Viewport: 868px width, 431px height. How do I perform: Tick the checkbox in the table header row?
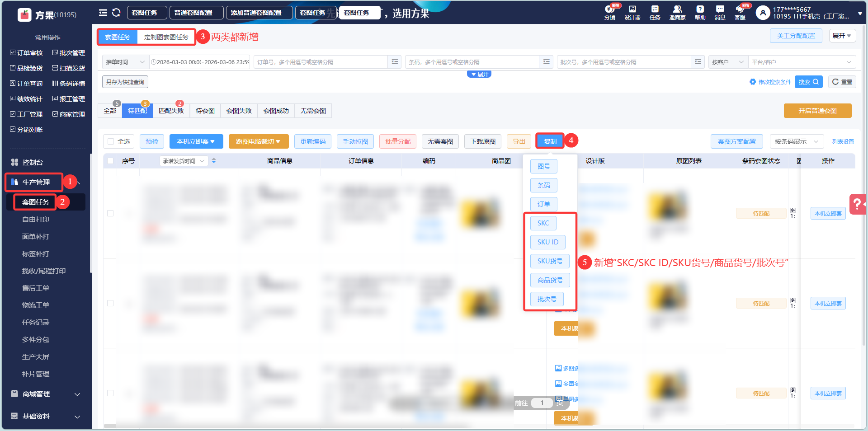point(110,161)
